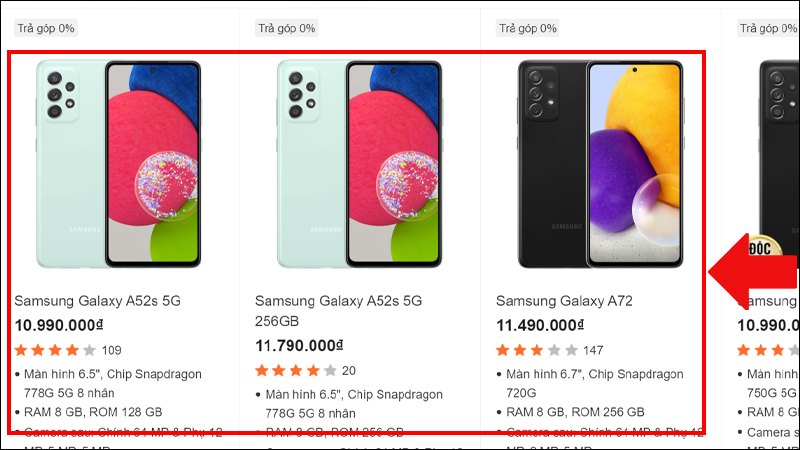800x450 pixels.
Task: Click the 109 review count
Action: click(111, 350)
